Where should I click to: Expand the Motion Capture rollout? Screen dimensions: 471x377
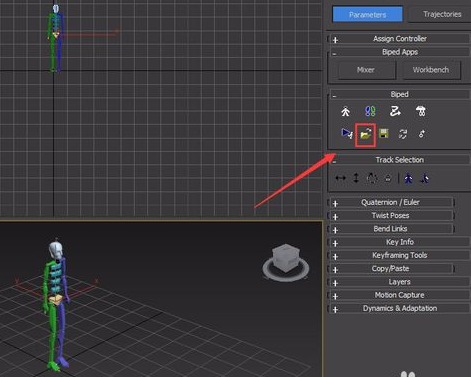tap(400, 295)
